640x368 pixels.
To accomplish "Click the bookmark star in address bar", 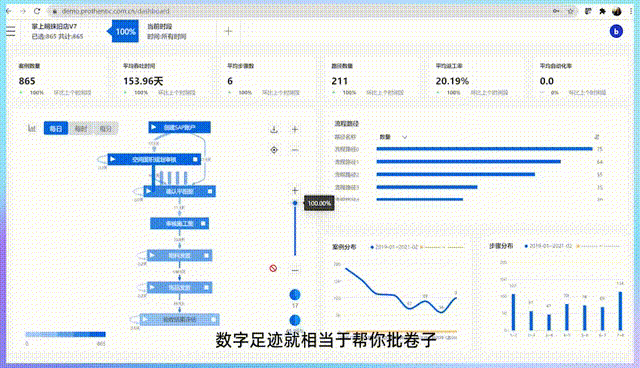I will click(x=571, y=11).
